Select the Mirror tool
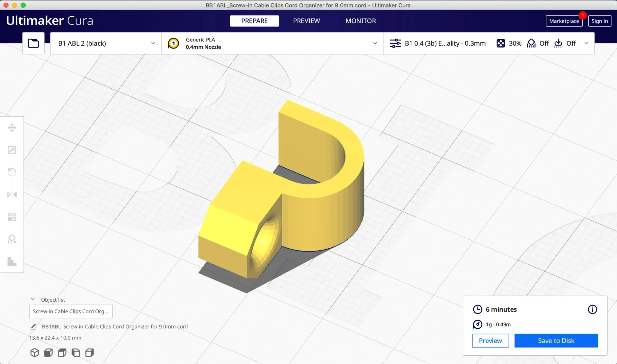Image resolution: width=617 pixels, height=364 pixels. click(12, 195)
